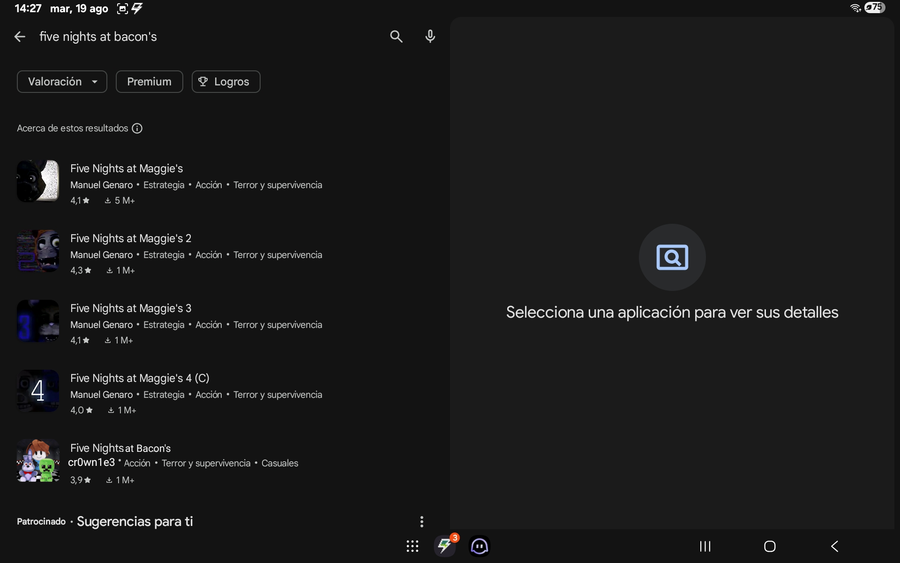Click the 'Acerca de estos resultados' text

tap(72, 128)
